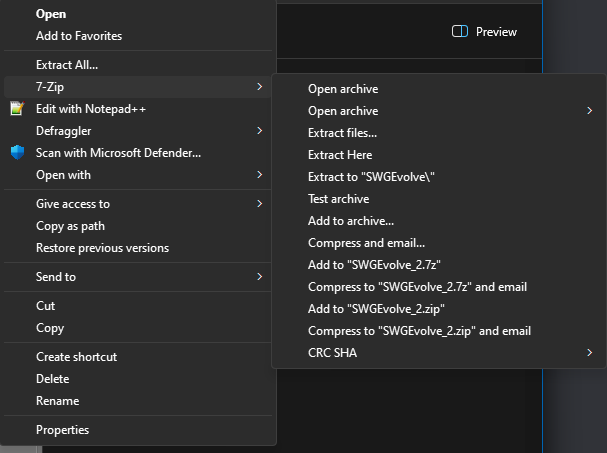Open the Send to entry
The image size is (607, 453).
(138, 276)
